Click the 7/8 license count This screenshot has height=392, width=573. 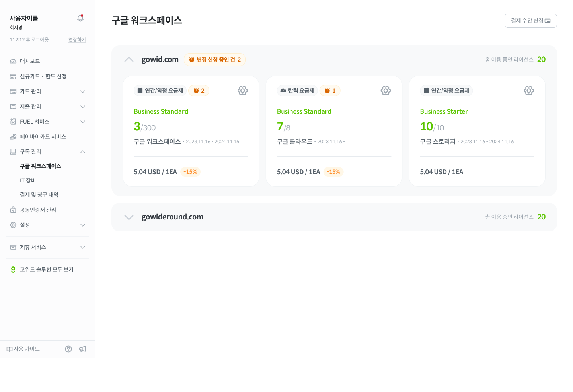point(284,127)
